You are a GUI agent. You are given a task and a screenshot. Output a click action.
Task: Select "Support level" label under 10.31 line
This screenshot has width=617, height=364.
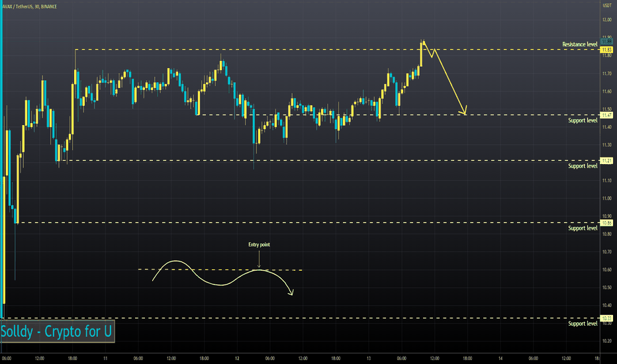tap(583, 324)
